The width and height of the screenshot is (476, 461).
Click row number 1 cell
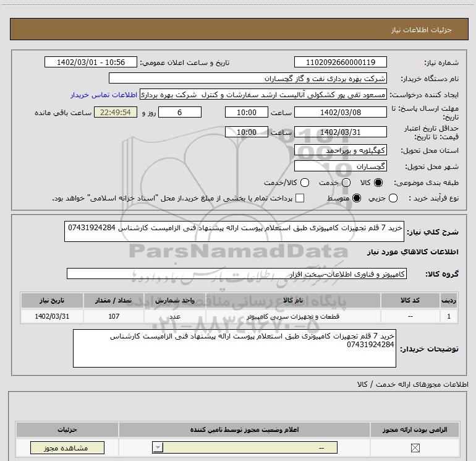449,316
